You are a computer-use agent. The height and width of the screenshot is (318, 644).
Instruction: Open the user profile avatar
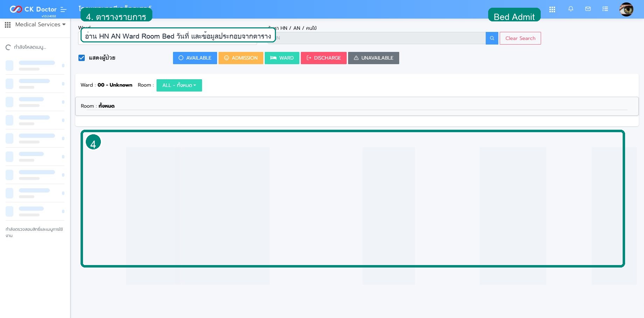[x=626, y=9]
